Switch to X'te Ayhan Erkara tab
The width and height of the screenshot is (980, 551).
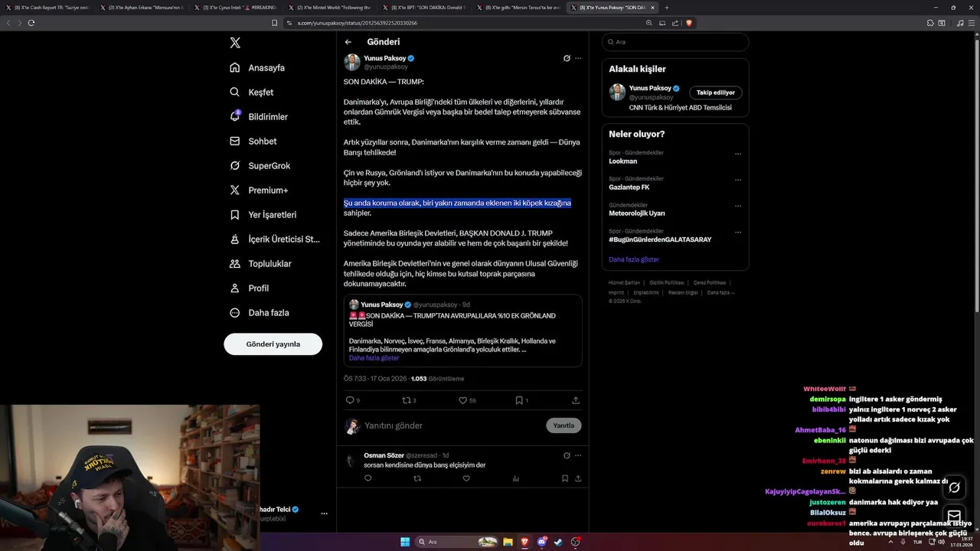(x=142, y=7)
